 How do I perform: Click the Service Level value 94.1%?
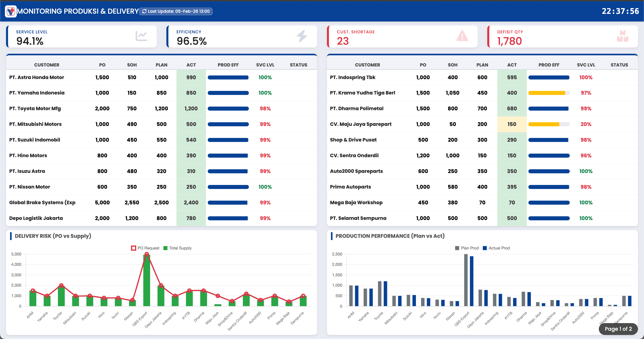(30, 41)
